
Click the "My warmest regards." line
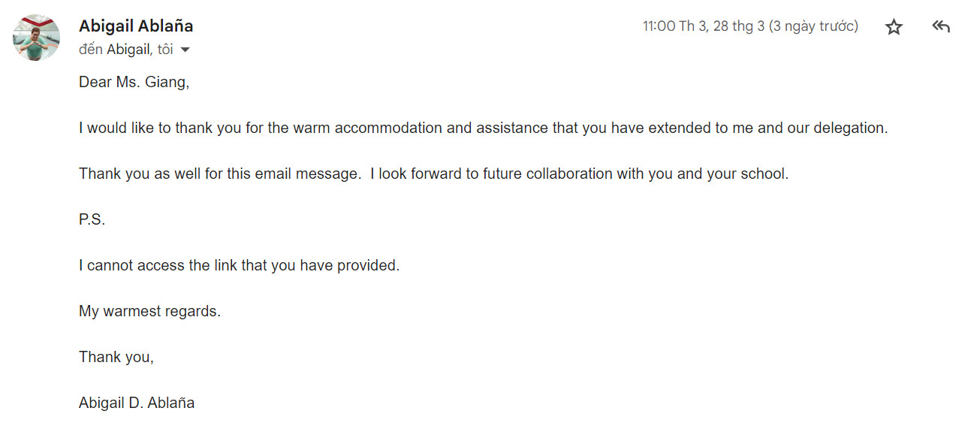[149, 311]
